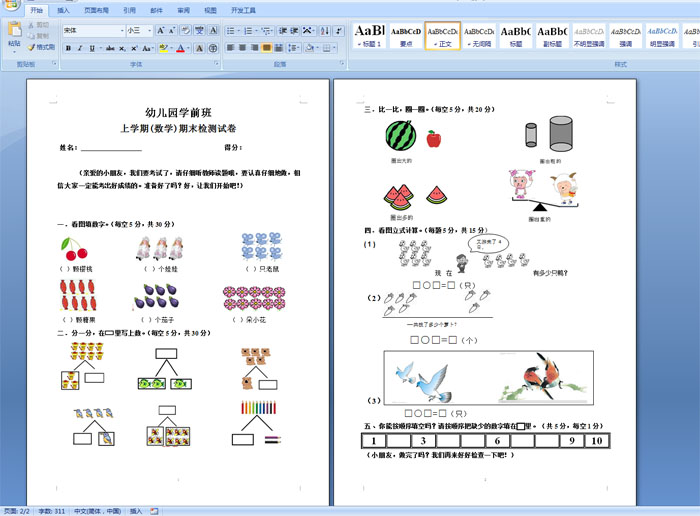Open highlight color dropdown arrow
Image resolution: width=700 pixels, height=516 pixels.
[171, 48]
